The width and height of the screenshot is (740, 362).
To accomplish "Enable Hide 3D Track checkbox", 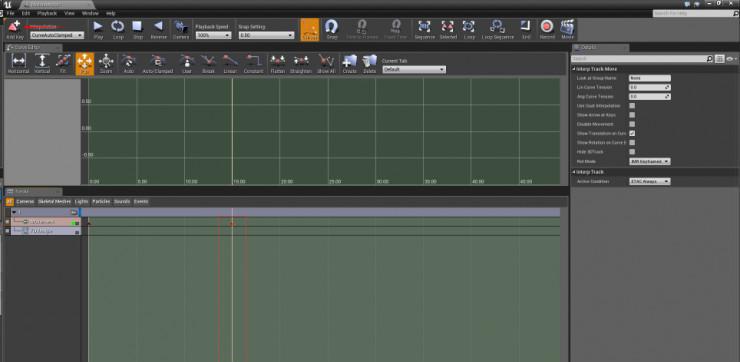I will (x=632, y=152).
